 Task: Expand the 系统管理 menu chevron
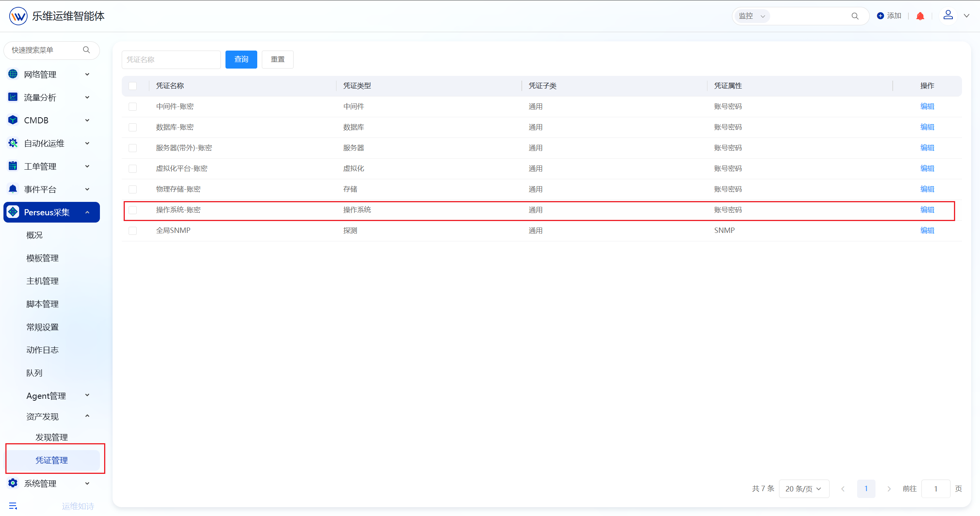[x=87, y=483]
